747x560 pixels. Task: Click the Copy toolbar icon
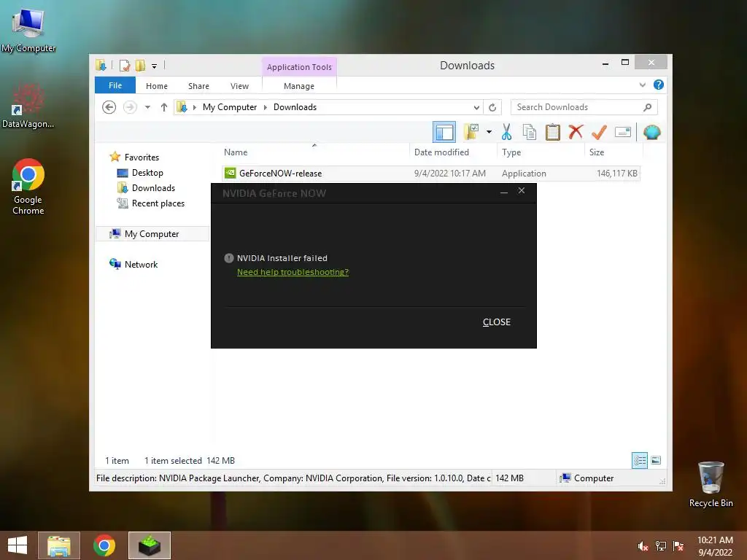click(530, 133)
